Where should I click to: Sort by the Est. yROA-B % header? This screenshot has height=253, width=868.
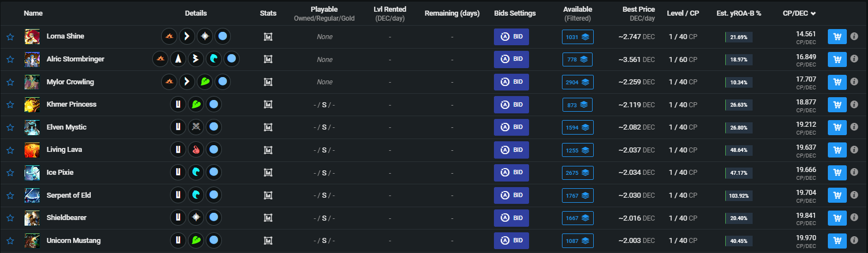[x=739, y=13]
